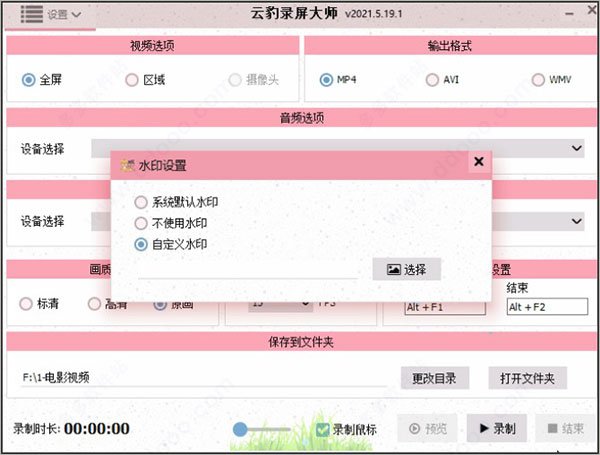Expand the 设置 settings dropdown
This screenshot has width=600, height=455.
click(x=64, y=15)
